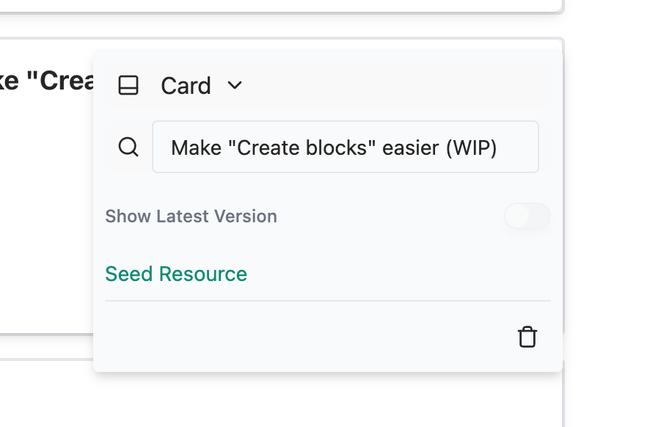Focus the "Create blocks" search field
This screenshot has width=650, height=427.
pyautogui.click(x=345, y=147)
